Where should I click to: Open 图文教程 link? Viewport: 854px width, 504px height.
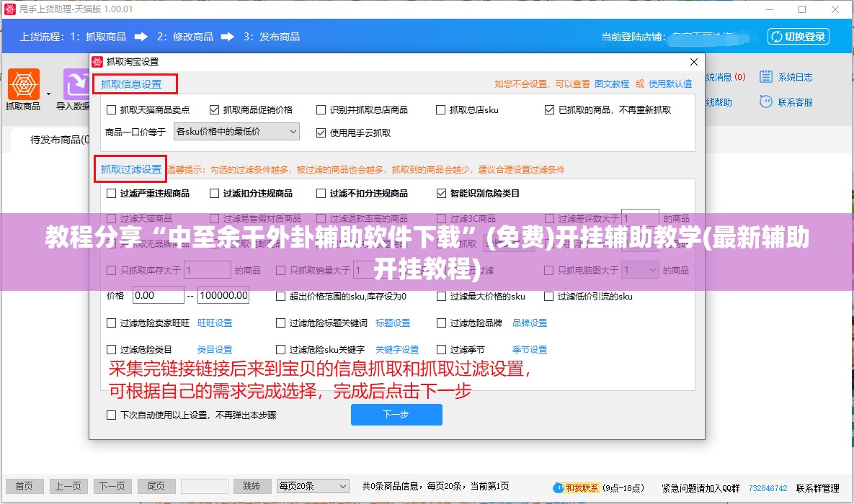point(612,84)
